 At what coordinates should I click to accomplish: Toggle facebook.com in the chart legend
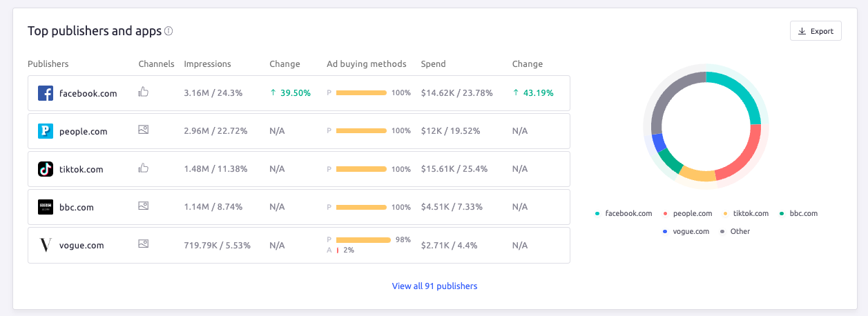coord(628,213)
